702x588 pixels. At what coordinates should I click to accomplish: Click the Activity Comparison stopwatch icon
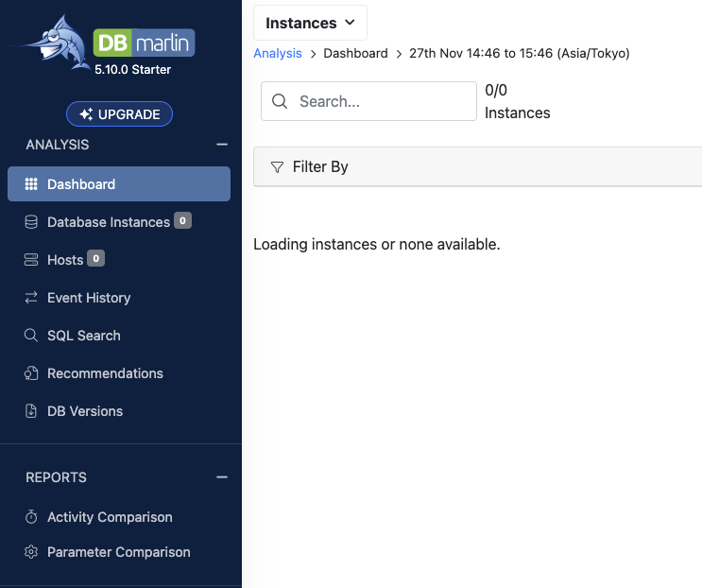[31, 517]
